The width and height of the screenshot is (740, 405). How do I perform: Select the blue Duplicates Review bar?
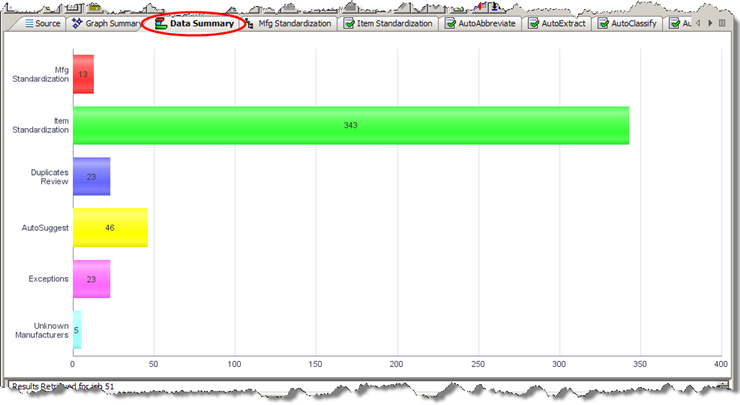[92, 177]
